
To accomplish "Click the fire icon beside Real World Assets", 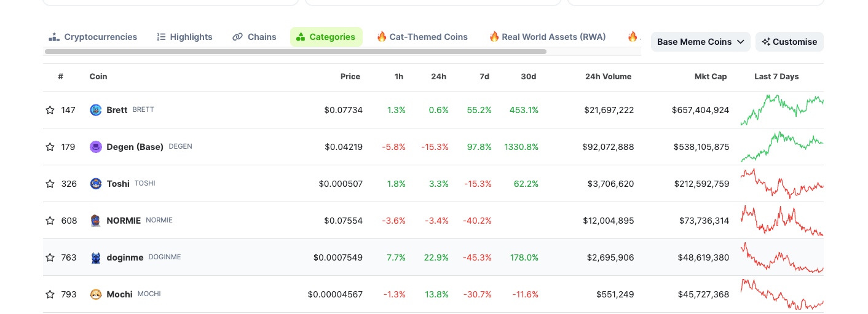I will point(494,37).
